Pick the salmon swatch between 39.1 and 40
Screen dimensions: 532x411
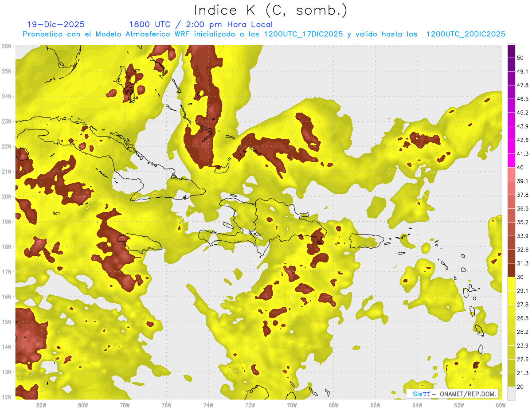point(511,174)
